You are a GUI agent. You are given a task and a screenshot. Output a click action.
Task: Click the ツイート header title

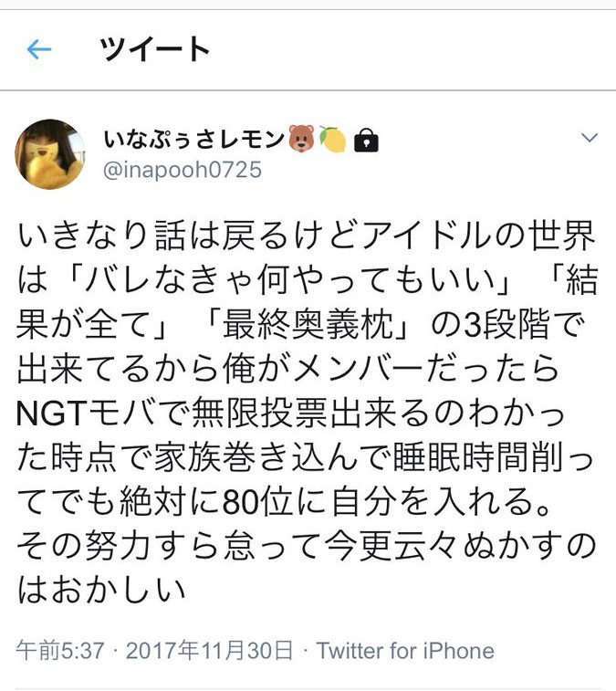[x=155, y=49]
